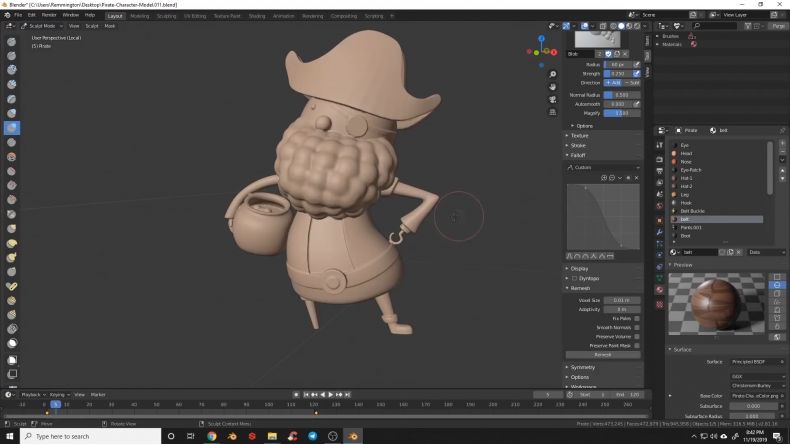Select the Belt Buckle material slot
This screenshot has width=790, height=444.
click(x=692, y=211)
